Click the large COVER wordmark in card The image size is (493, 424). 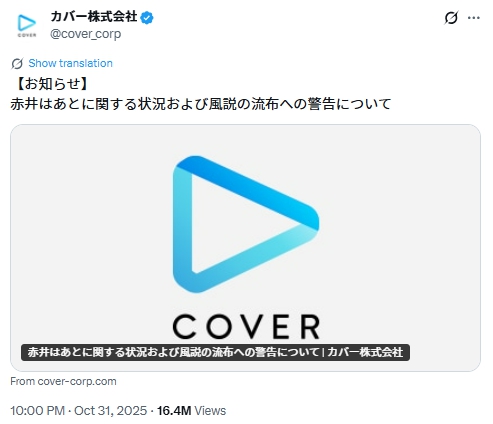pyautogui.click(x=247, y=326)
